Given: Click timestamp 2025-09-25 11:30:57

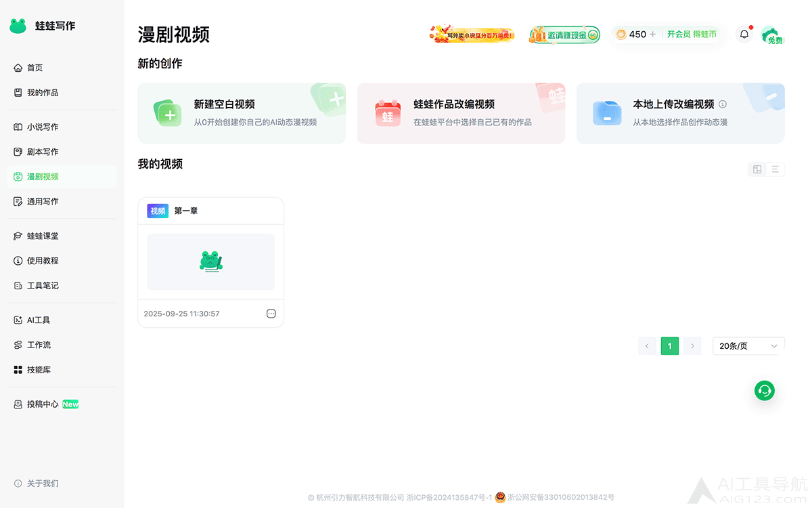Looking at the screenshot, I should 181,314.
